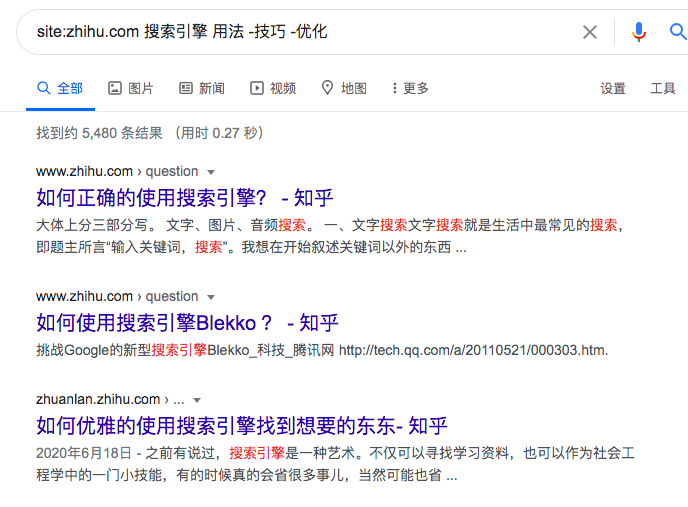Expand dropdown arrow beside zhuanlan.zhihu.com URL
Image resolution: width=688 pixels, height=507 pixels.
(197, 400)
